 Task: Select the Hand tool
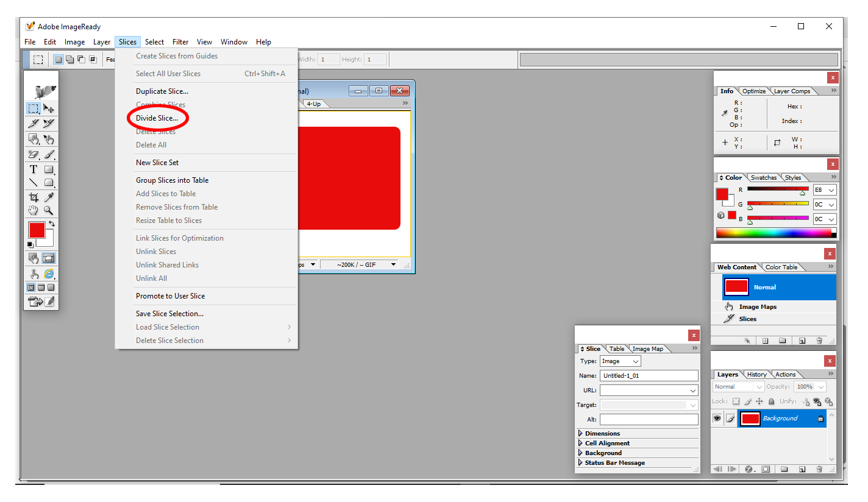click(x=34, y=211)
